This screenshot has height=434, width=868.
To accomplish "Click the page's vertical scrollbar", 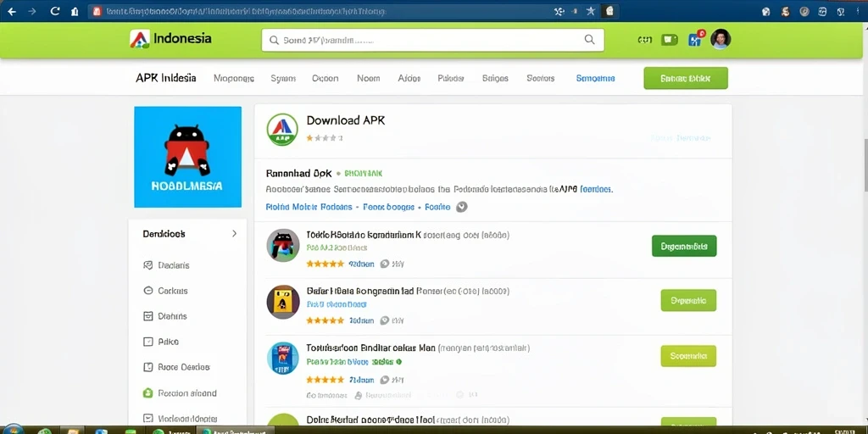I will coord(865,166).
